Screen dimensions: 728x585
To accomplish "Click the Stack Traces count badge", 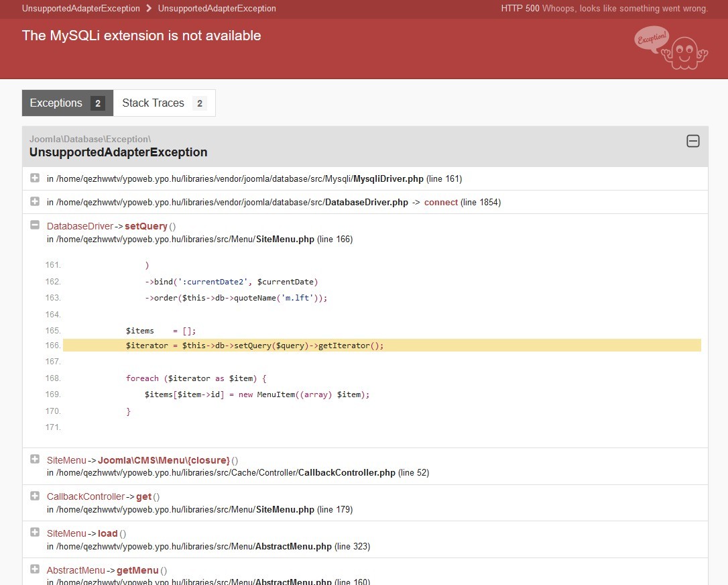I will tap(200, 103).
